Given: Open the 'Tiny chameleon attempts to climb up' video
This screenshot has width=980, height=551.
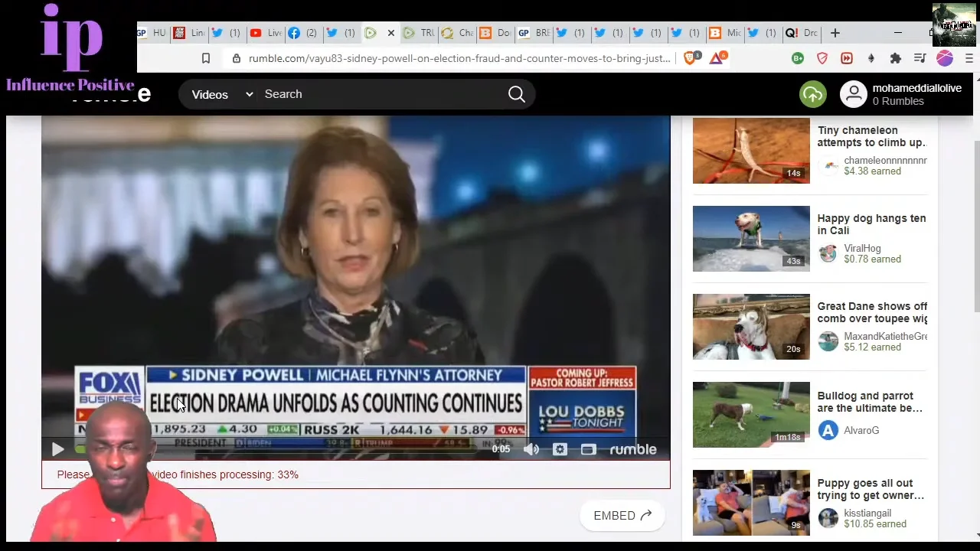Looking at the screenshot, I should (871, 136).
